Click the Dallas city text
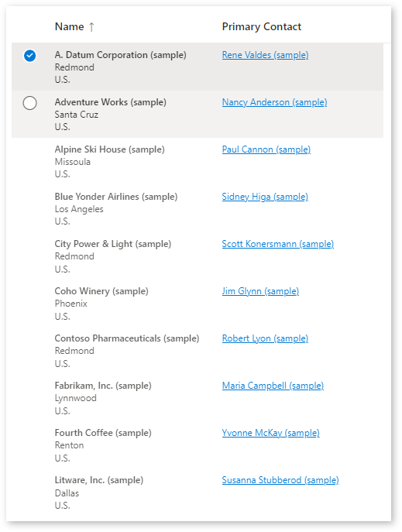The image size is (402, 532). [x=67, y=493]
